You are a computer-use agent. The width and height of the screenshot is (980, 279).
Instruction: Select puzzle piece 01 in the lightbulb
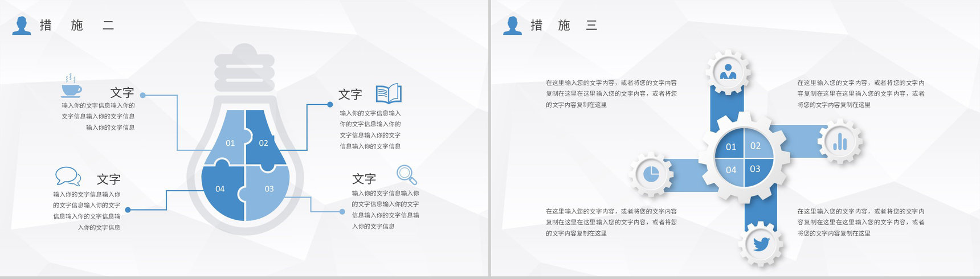pyautogui.click(x=229, y=139)
